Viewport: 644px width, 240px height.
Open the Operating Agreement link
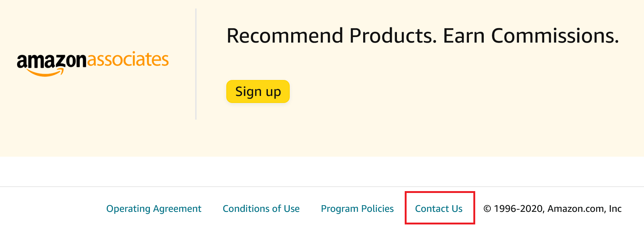click(x=154, y=209)
